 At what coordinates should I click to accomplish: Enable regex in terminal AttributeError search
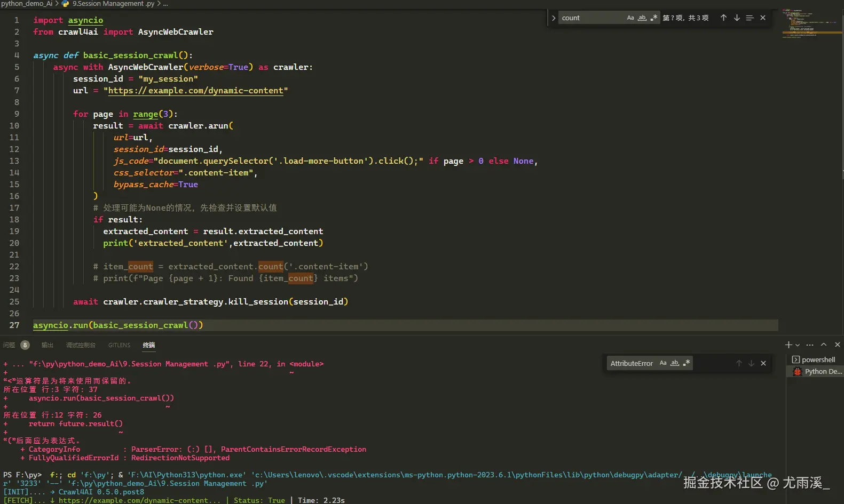point(687,363)
